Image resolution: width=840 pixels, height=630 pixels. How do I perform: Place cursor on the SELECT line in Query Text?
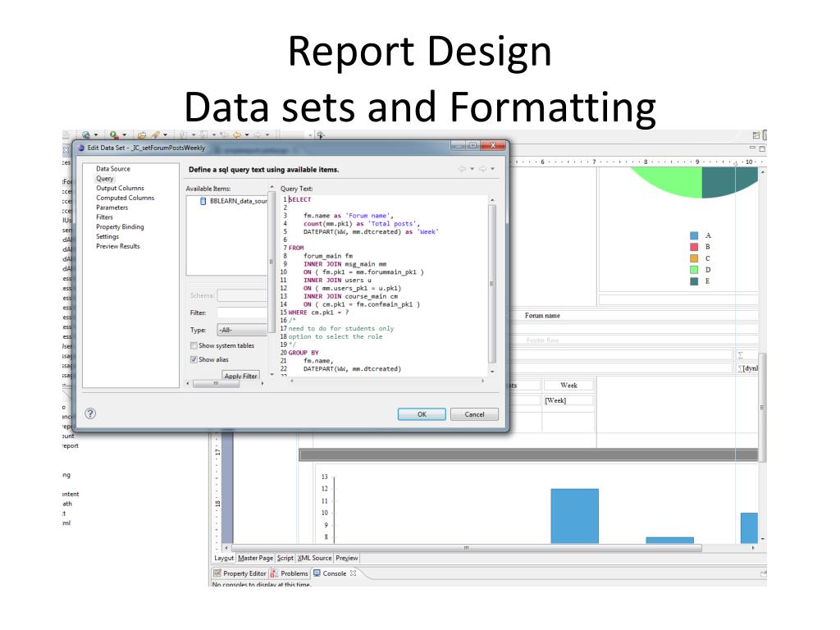tap(300, 199)
